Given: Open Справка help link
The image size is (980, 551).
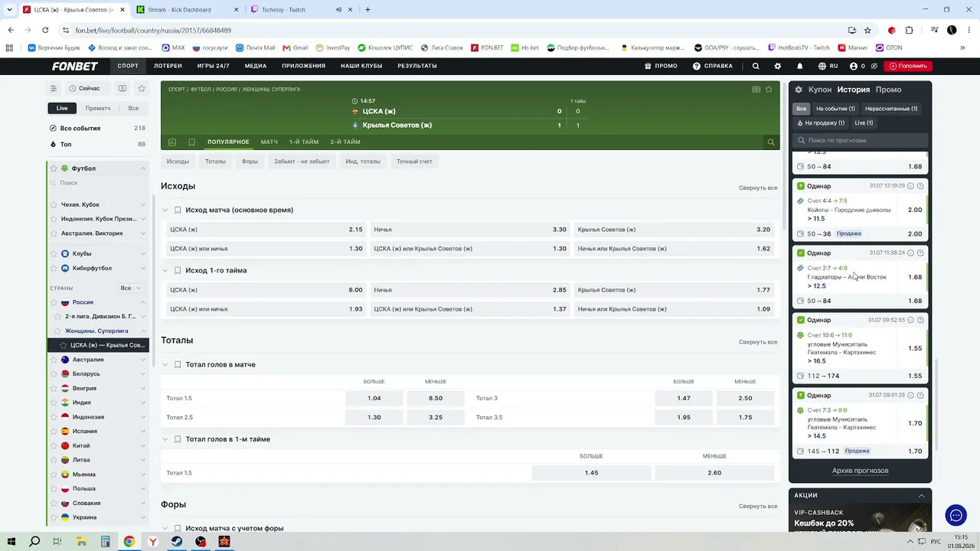Looking at the screenshot, I should pyautogui.click(x=713, y=66).
